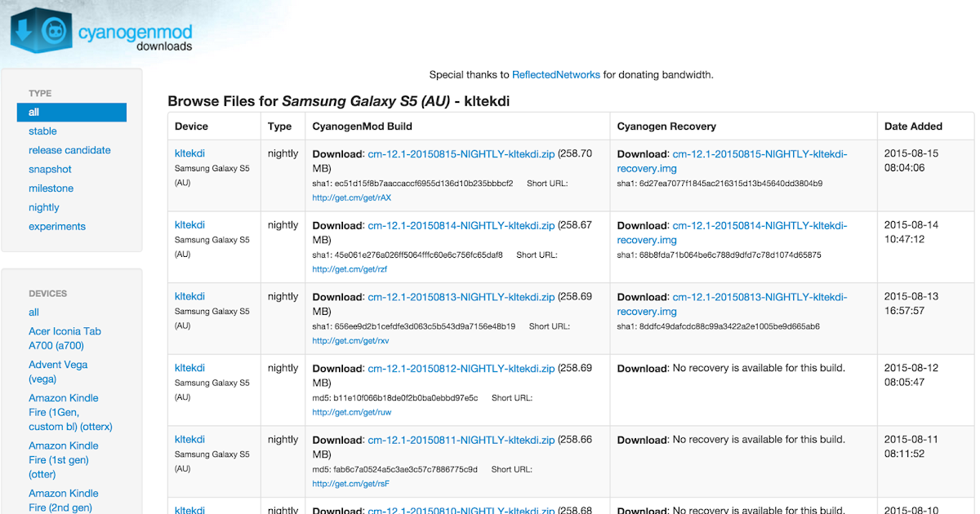
Task: Click md5 hash starting fab6c7a0524
Action: (x=405, y=469)
